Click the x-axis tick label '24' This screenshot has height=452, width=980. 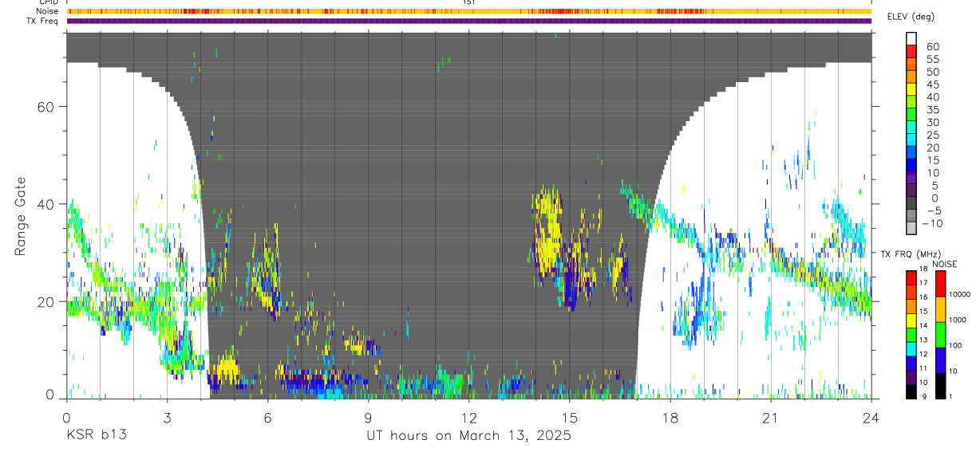871,418
